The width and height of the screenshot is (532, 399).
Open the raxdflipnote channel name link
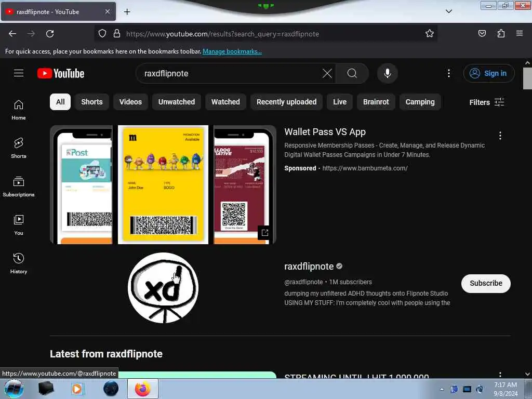click(x=309, y=267)
